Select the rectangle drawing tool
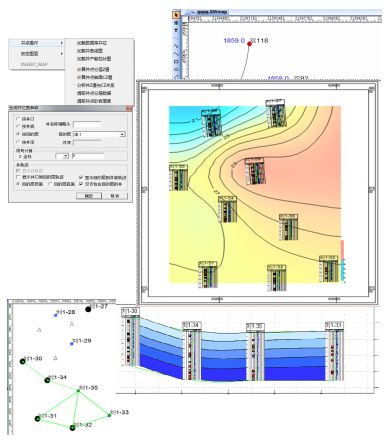This screenshot has height=446, width=386. click(176, 62)
